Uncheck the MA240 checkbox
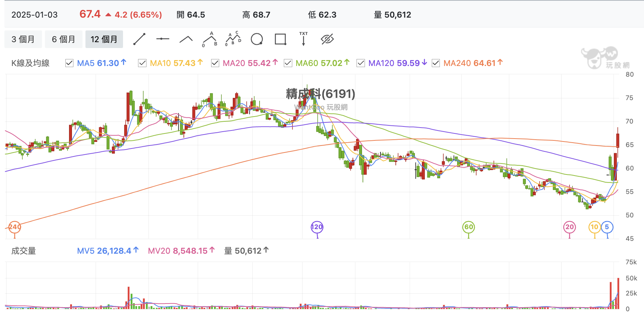 tap(436, 63)
